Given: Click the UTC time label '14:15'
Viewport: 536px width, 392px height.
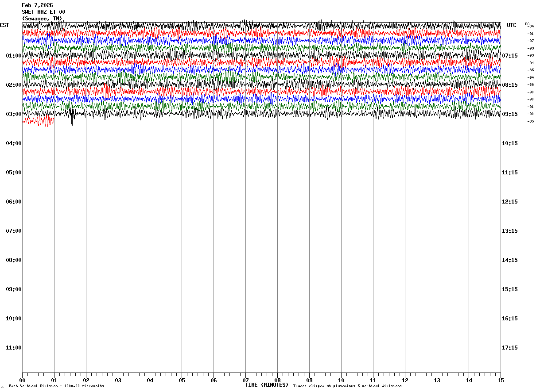Looking at the screenshot, I should click(510, 260).
